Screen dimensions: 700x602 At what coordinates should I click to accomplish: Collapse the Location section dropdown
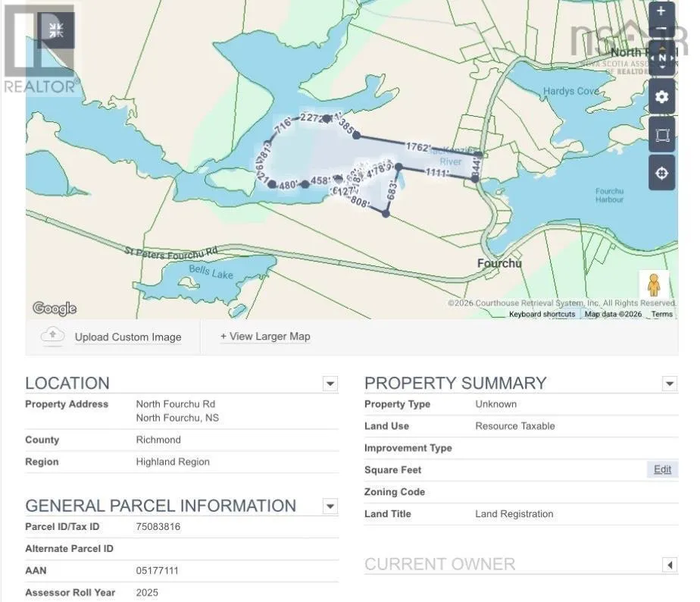point(330,384)
